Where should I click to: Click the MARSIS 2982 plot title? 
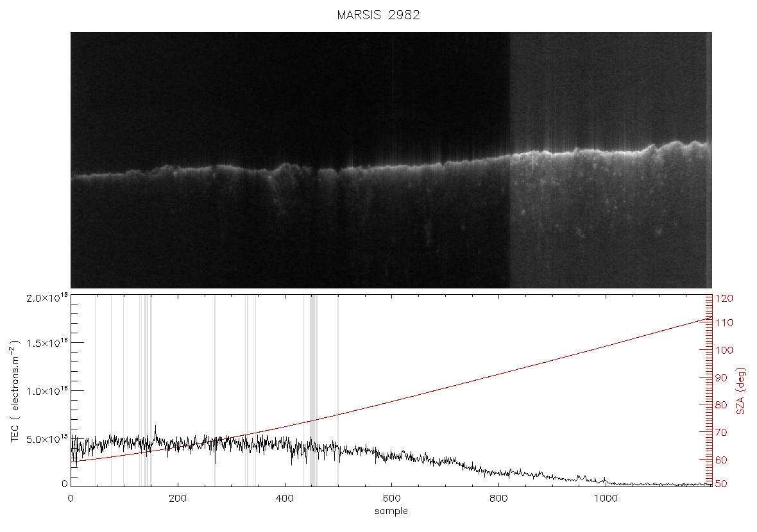point(378,15)
